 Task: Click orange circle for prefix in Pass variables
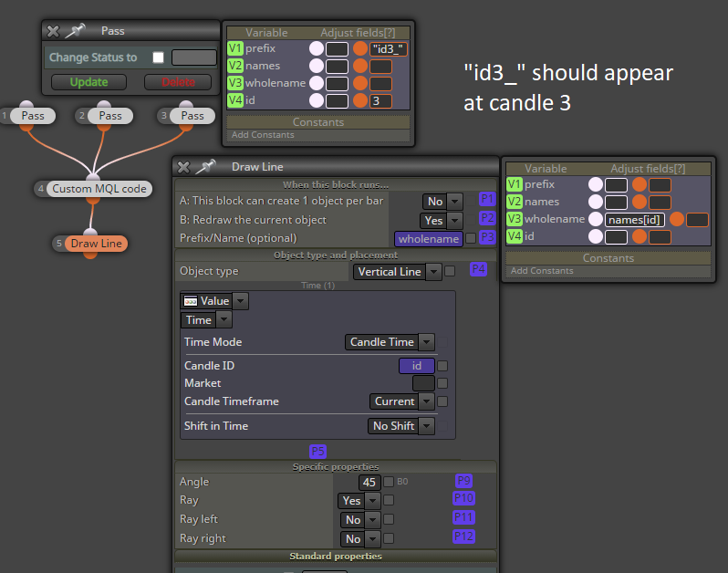click(359, 48)
